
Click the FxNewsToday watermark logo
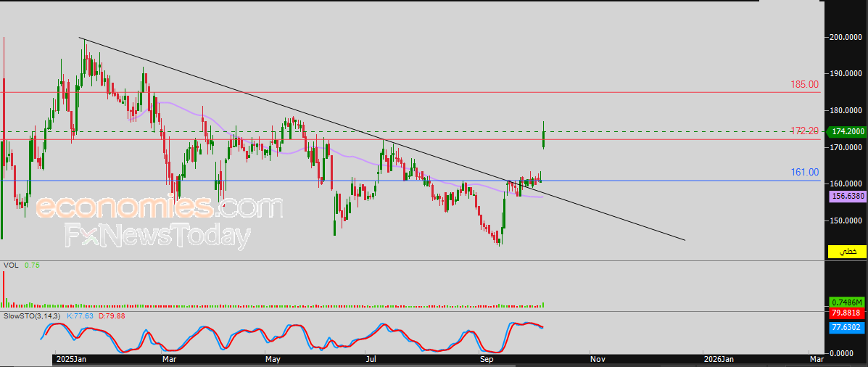tap(158, 236)
